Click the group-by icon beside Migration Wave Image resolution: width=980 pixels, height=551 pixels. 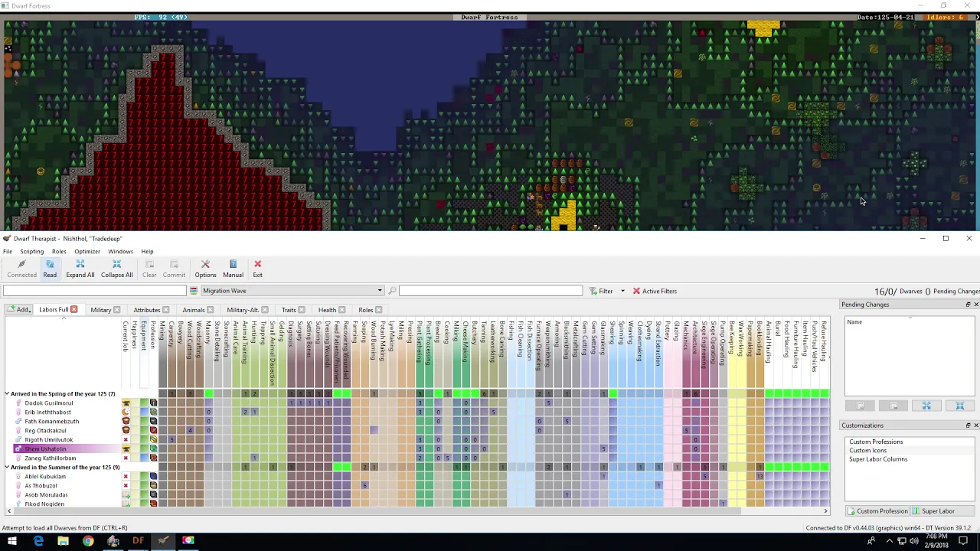(x=194, y=291)
